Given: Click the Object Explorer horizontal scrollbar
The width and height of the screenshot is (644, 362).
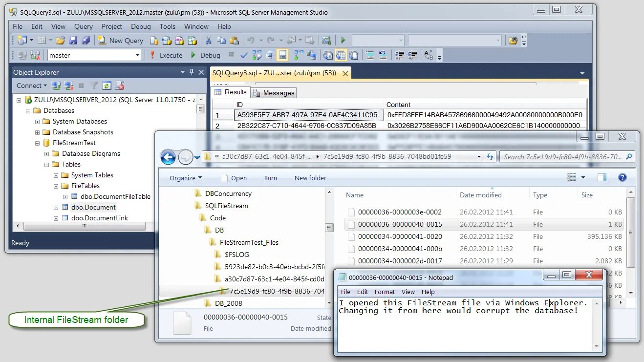Looking at the screenshot, I should pos(85,227).
